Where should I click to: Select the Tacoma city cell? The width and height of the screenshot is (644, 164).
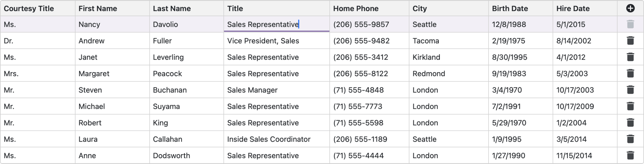426,41
